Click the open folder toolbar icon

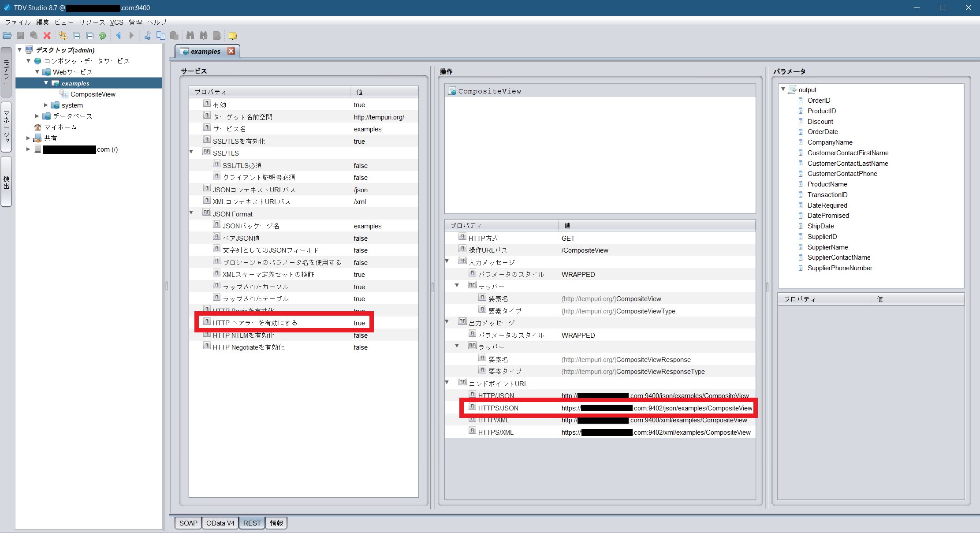(7, 36)
